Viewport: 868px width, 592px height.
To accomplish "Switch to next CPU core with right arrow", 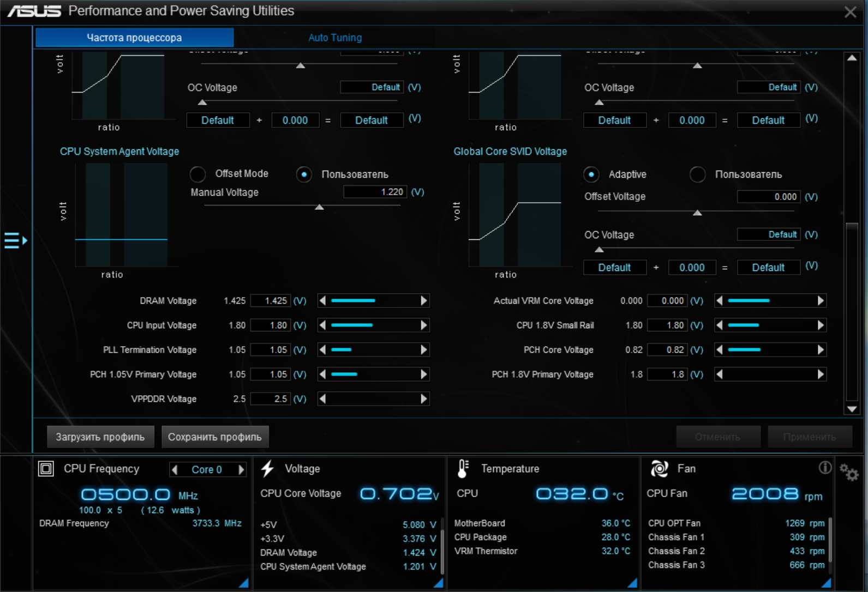I will 241,469.
